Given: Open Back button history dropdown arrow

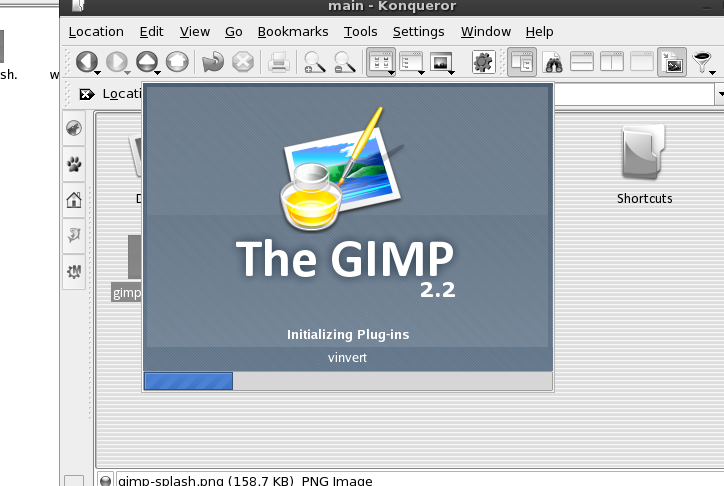Looking at the screenshot, I should pos(97,72).
